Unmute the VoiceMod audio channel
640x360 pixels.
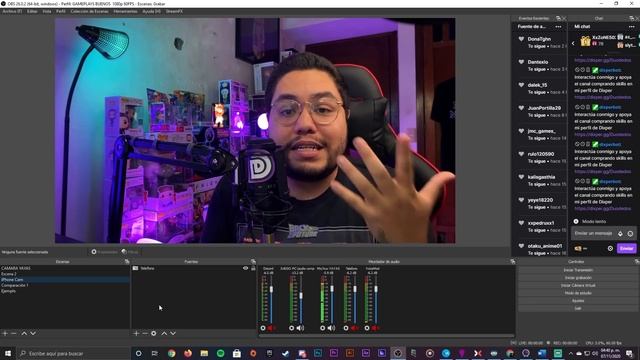[x=376, y=328]
